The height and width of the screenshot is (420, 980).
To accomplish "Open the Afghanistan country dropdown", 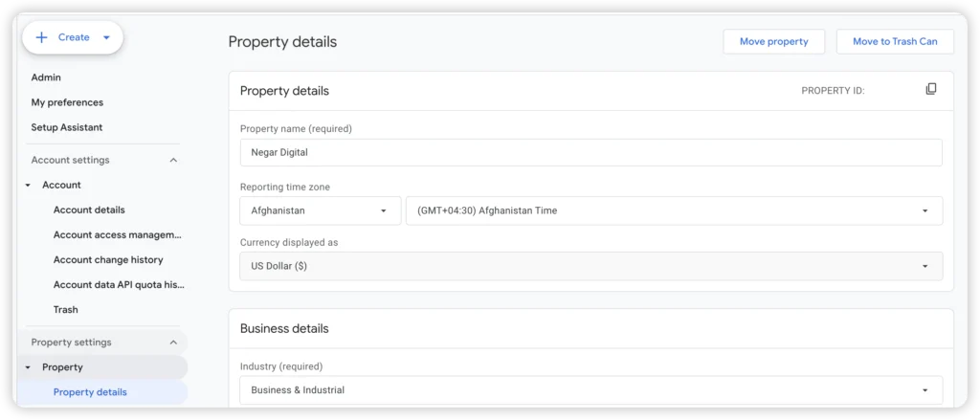I will [x=320, y=210].
